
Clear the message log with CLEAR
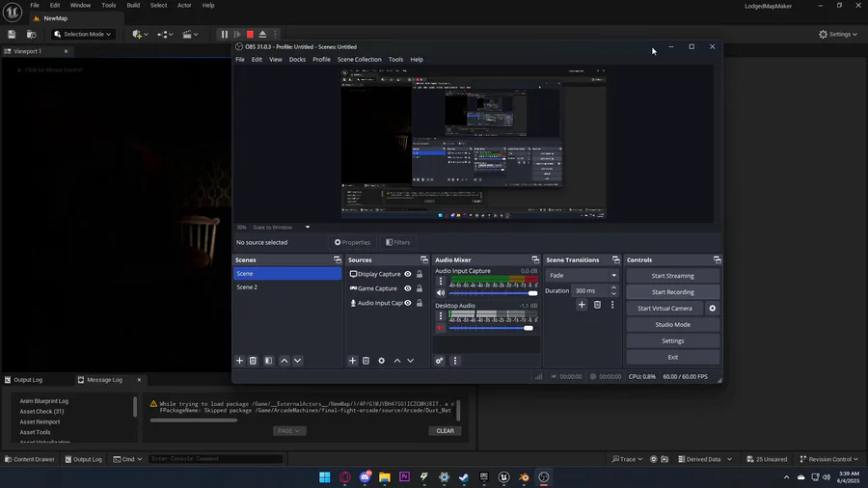[x=445, y=430]
